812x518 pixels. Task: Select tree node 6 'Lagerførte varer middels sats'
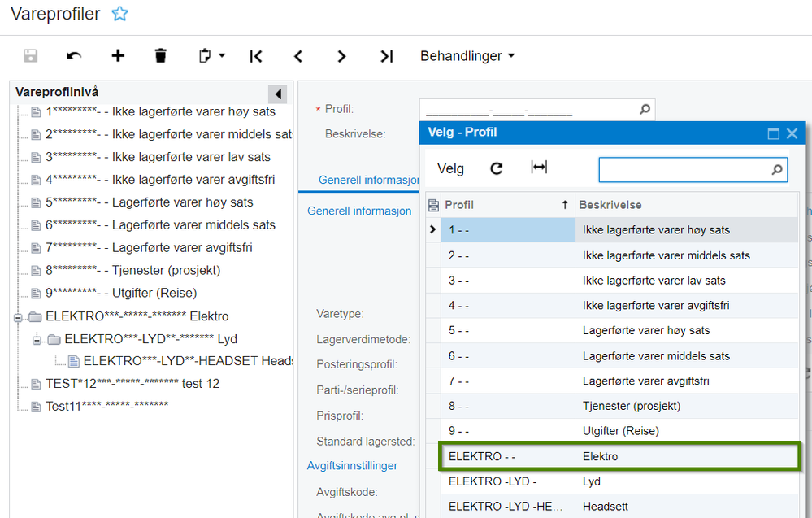click(161, 225)
